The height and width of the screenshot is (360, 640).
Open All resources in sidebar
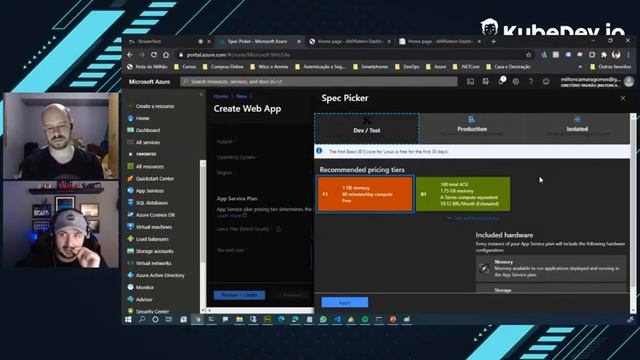click(149, 167)
